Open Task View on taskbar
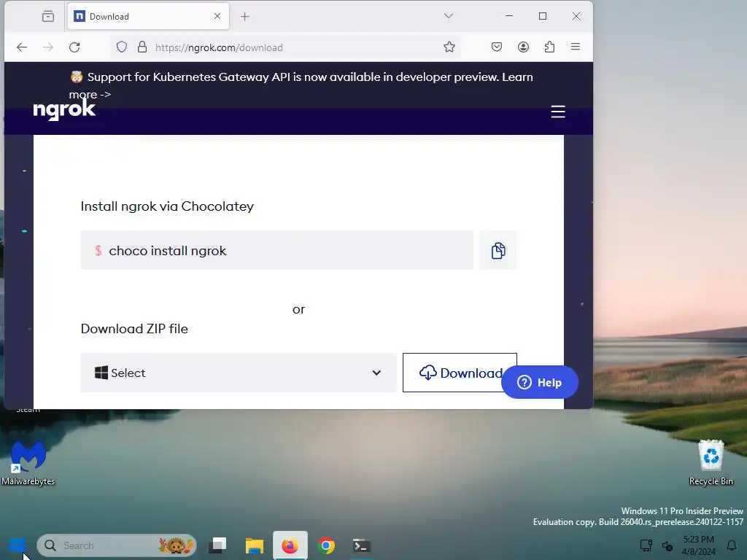Image resolution: width=747 pixels, height=560 pixels. click(x=218, y=545)
